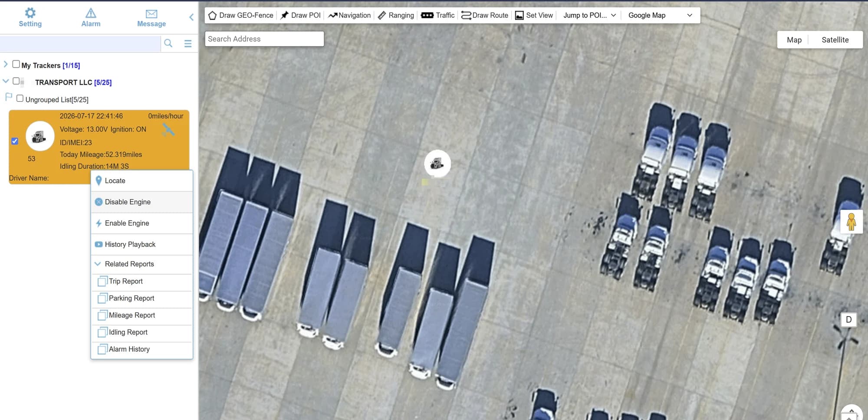Click the tracker search input field

point(80,43)
